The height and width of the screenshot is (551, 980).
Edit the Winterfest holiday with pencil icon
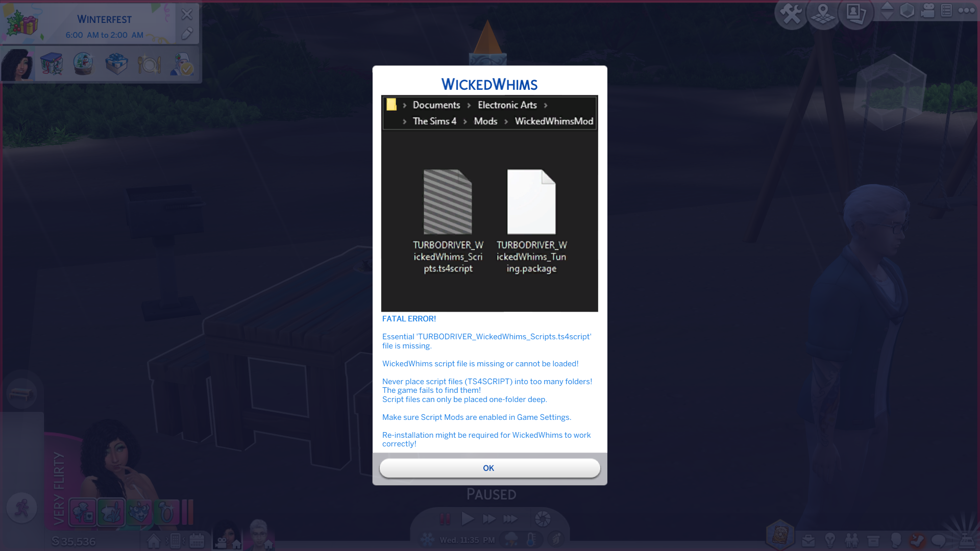coord(187,34)
